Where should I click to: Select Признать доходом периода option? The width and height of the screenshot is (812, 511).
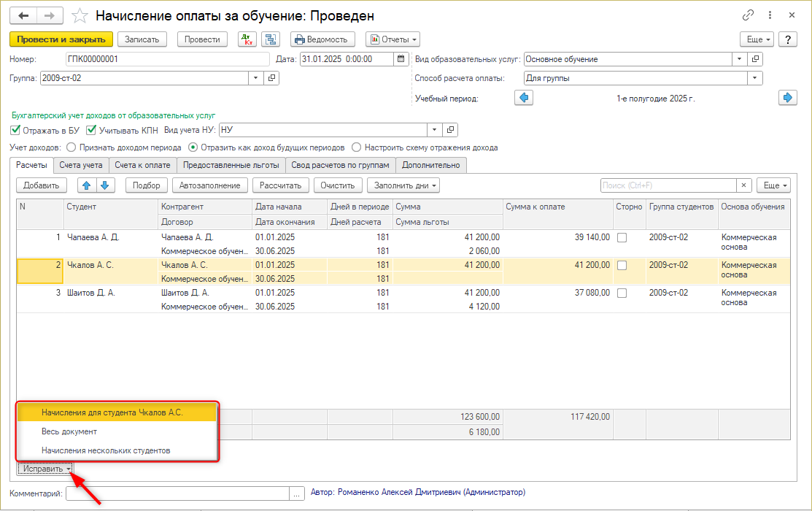[71, 147]
